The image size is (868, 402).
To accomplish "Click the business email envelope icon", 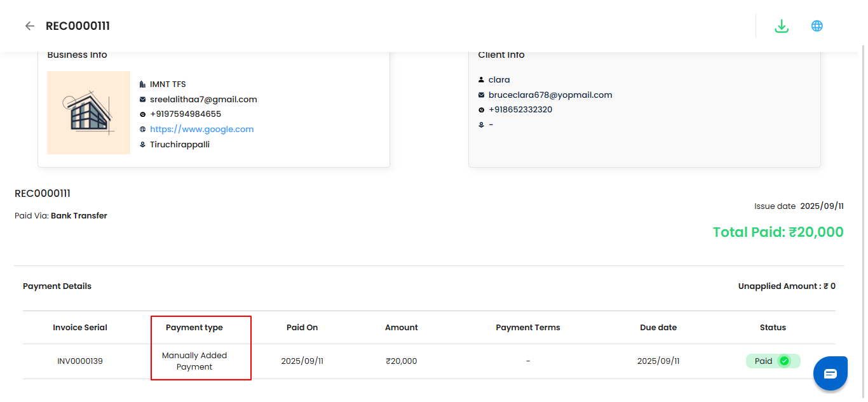I will (x=142, y=100).
